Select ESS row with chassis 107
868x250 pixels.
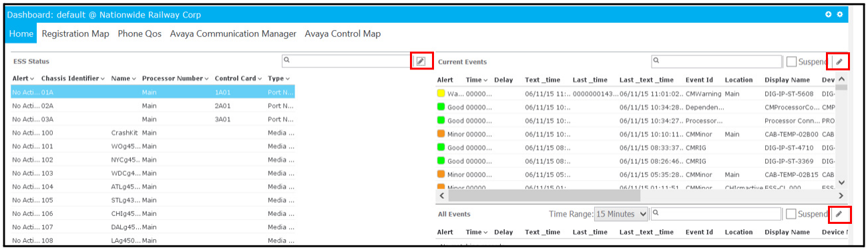click(153, 227)
